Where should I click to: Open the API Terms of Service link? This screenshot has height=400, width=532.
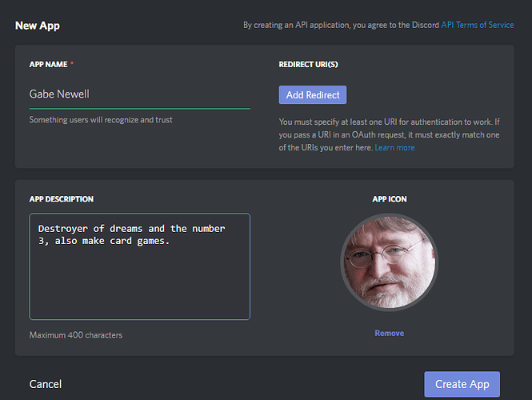(x=477, y=25)
